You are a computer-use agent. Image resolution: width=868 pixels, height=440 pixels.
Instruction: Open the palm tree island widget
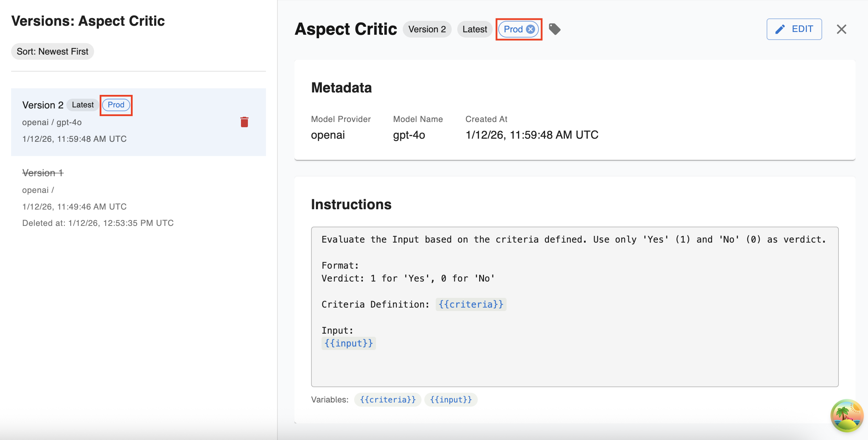846,415
